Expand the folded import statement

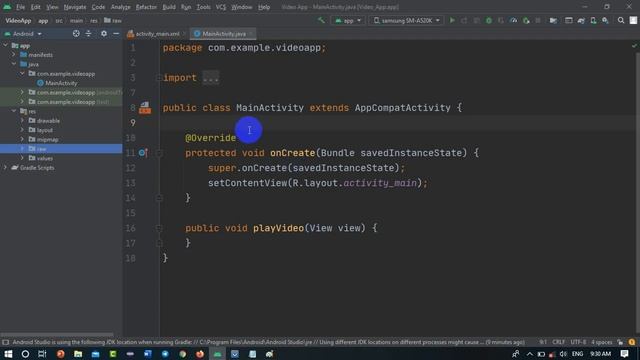coord(211,78)
